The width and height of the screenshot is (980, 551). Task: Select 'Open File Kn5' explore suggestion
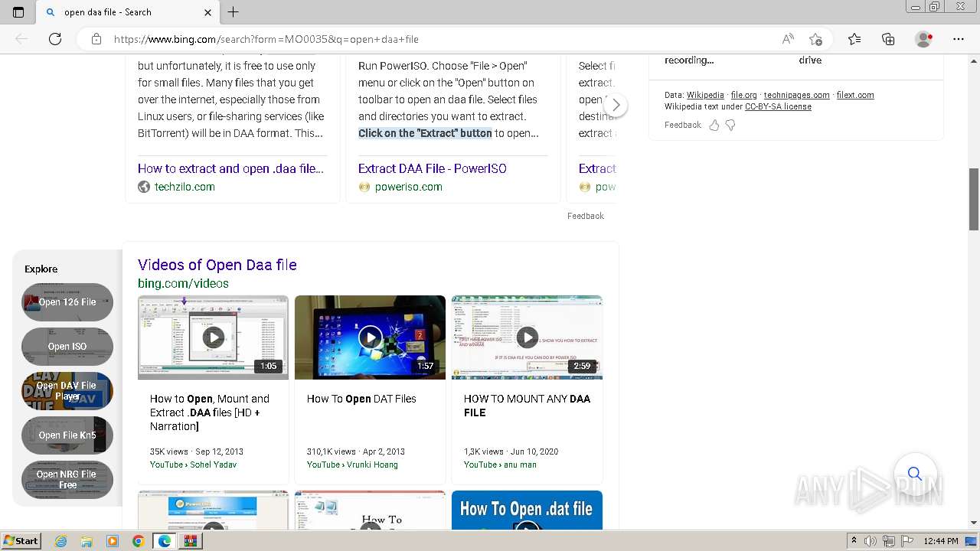click(x=67, y=435)
